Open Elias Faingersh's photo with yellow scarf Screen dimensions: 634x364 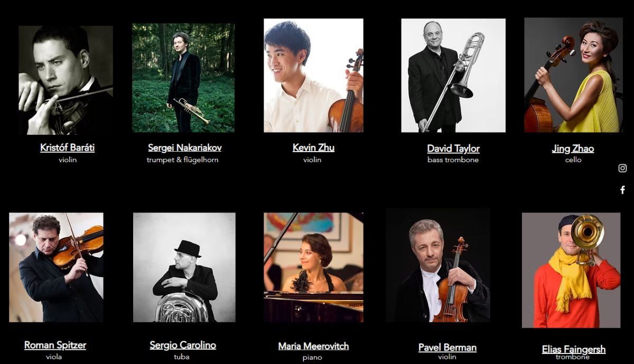tap(571, 270)
